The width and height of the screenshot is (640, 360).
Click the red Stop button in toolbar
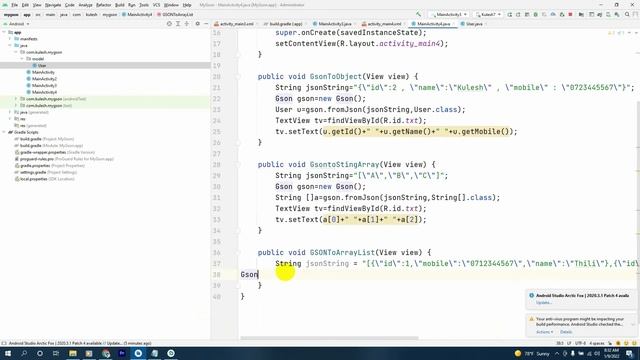coord(571,14)
